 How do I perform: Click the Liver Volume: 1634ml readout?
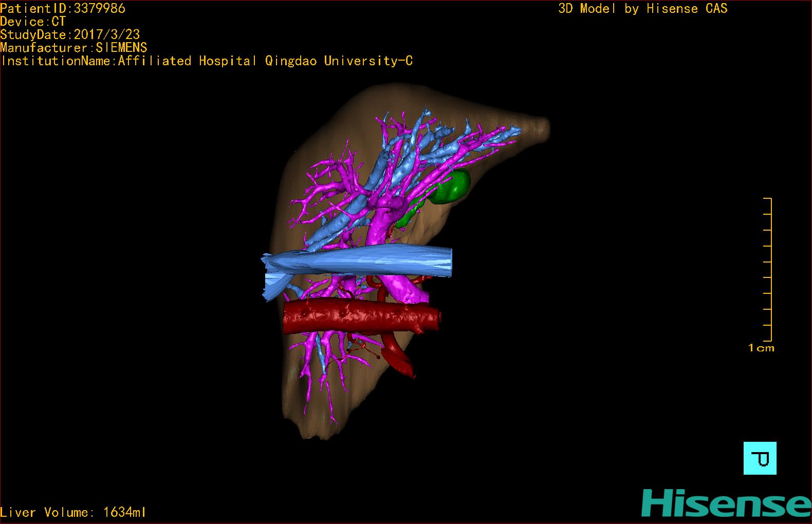tap(73, 512)
